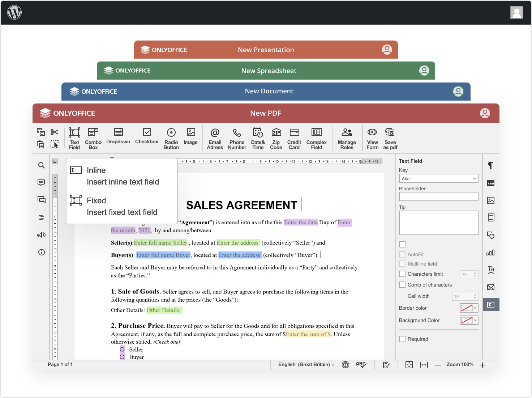This screenshot has width=532, height=398.
Task: Open Table settings in right sidebar
Action: 491,183
